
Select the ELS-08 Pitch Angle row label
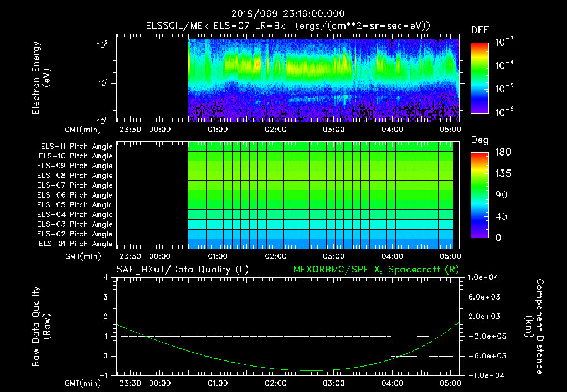tap(75, 176)
